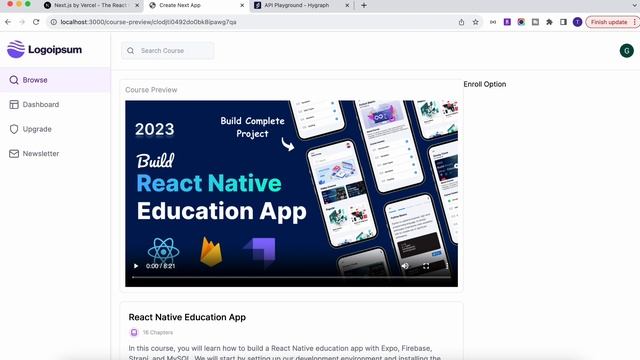This screenshot has height=360, width=640.
Task: Share this page from address bar
Action: click(461, 22)
